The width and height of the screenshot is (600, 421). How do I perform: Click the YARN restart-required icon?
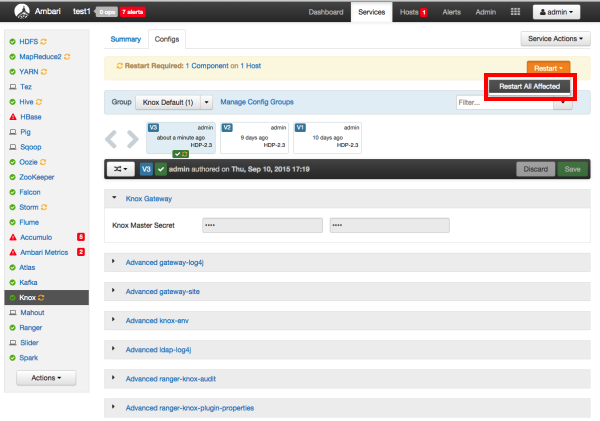tap(44, 72)
